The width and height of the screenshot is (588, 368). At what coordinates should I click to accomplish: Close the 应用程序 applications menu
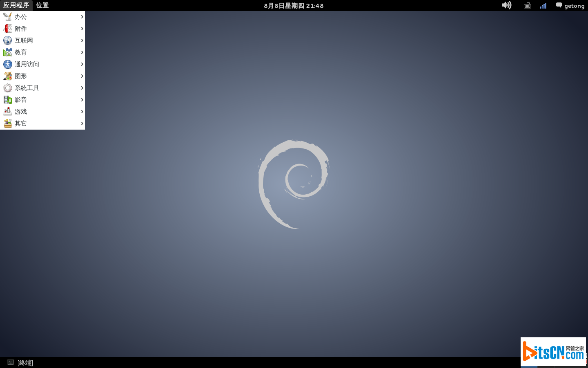(x=16, y=5)
